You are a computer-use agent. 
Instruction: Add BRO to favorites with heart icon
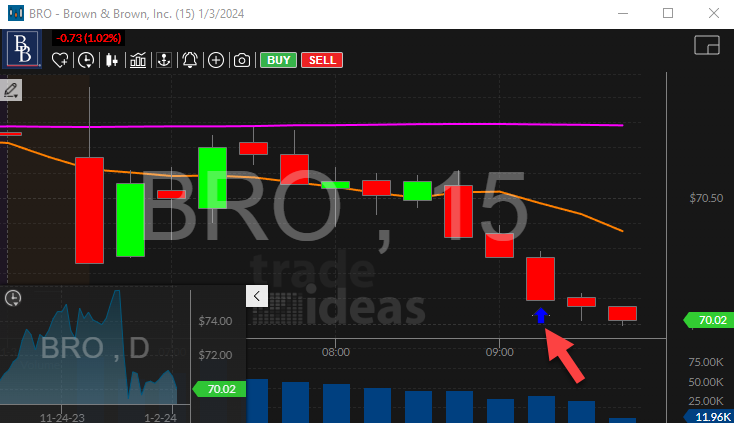coord(60,60)
